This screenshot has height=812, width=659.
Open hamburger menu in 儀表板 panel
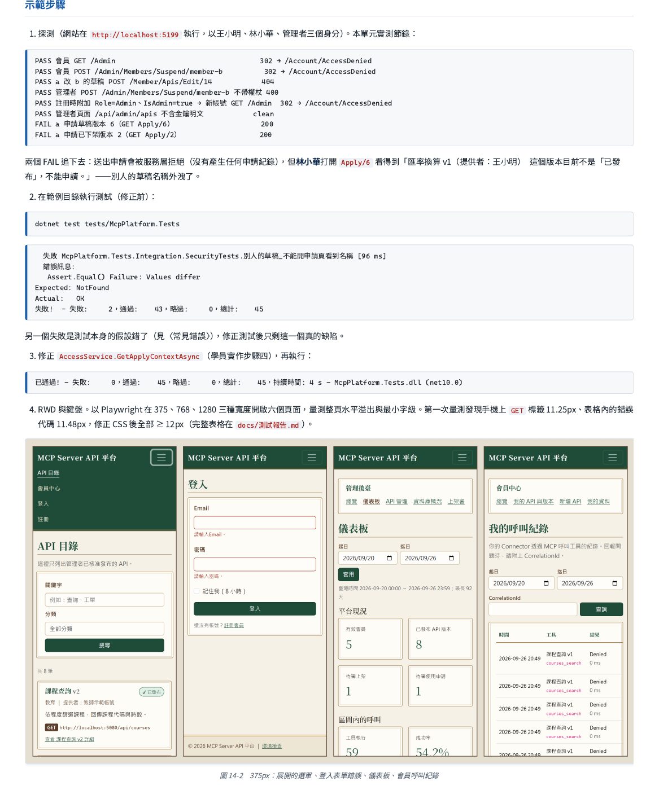[462, 457]
